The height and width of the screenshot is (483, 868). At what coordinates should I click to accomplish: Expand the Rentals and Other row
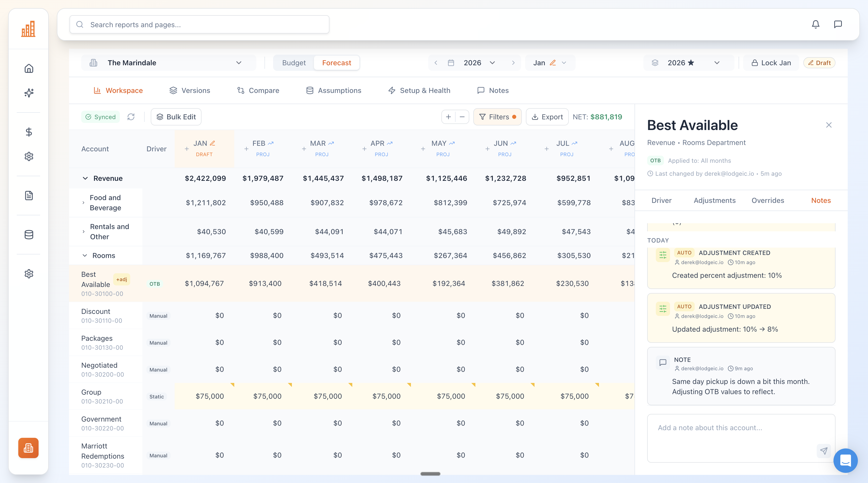click(84, 232)
